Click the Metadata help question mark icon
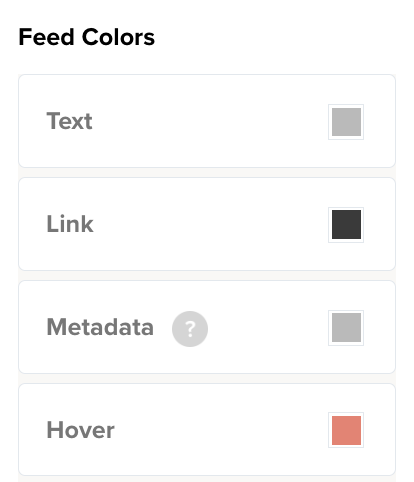 click(x=190, y=329)
